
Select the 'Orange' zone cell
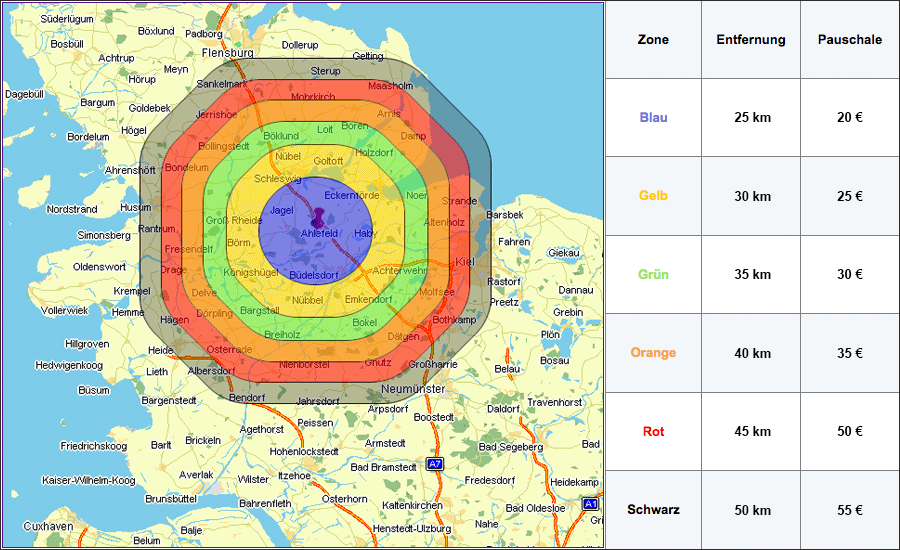pyautogui.click(x=653, y=353)
